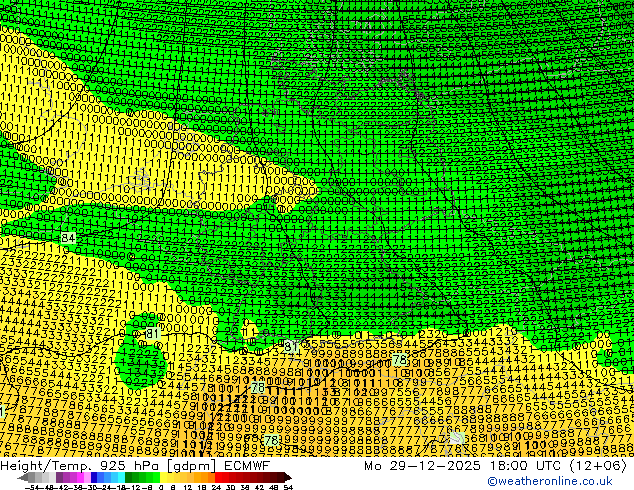Open the weatheronline.co.uk copyright link

(x=550, y=481)
